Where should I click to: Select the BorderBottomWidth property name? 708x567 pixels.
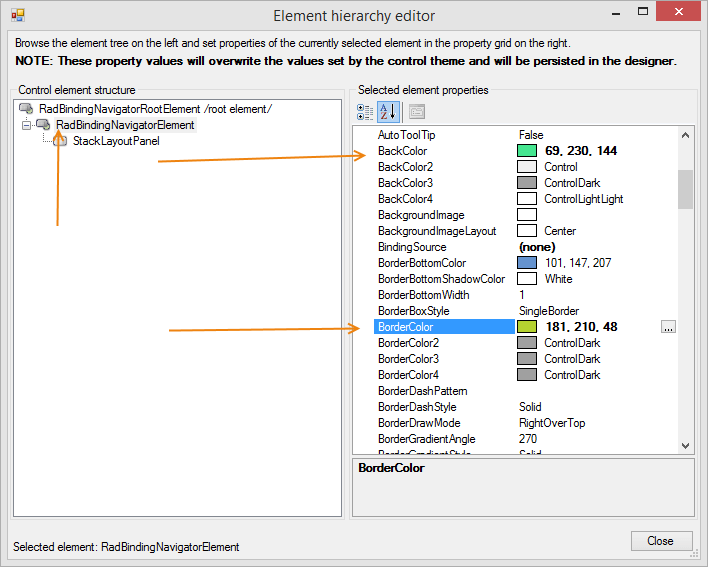pyautogui.click(x=424, y=295)
